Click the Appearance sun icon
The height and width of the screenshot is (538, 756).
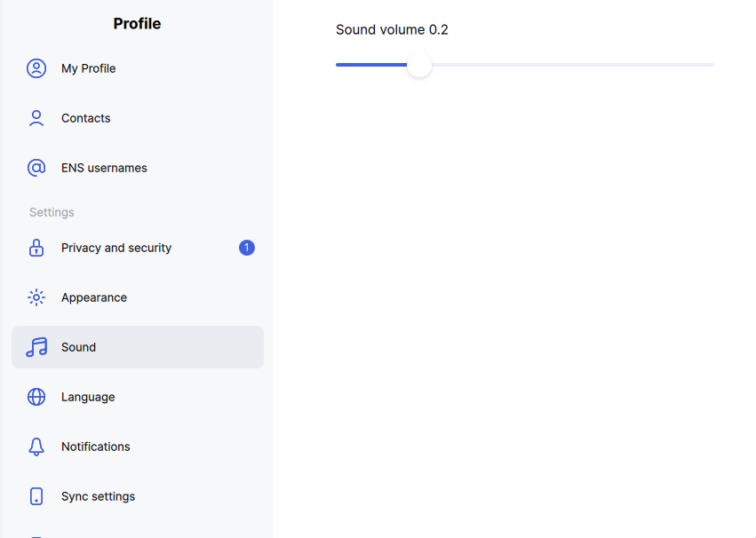tap(36, 297)
